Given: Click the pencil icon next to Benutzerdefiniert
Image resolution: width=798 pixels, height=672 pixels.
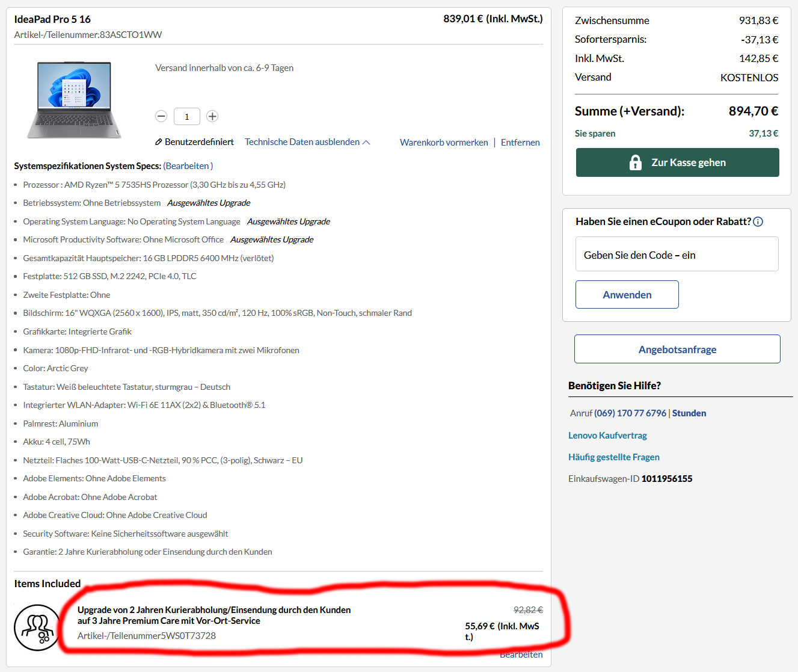Looking at the screenshot, I should [x=159, y=142].
